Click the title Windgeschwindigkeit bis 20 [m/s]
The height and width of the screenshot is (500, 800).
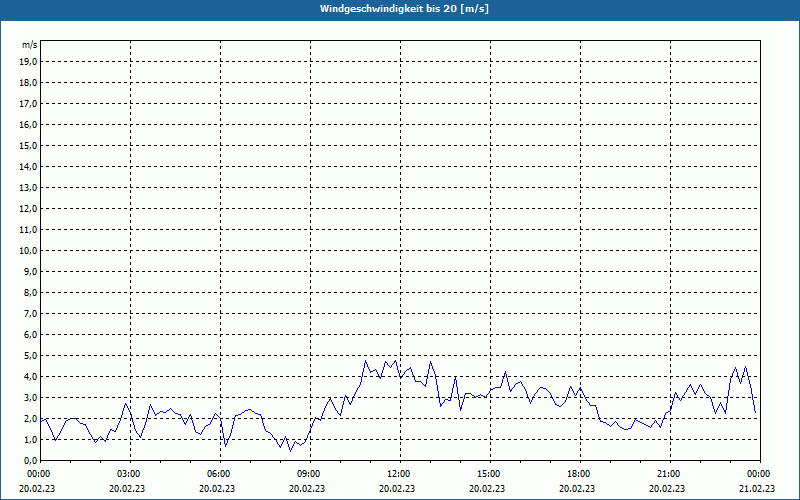click(404, 9)
